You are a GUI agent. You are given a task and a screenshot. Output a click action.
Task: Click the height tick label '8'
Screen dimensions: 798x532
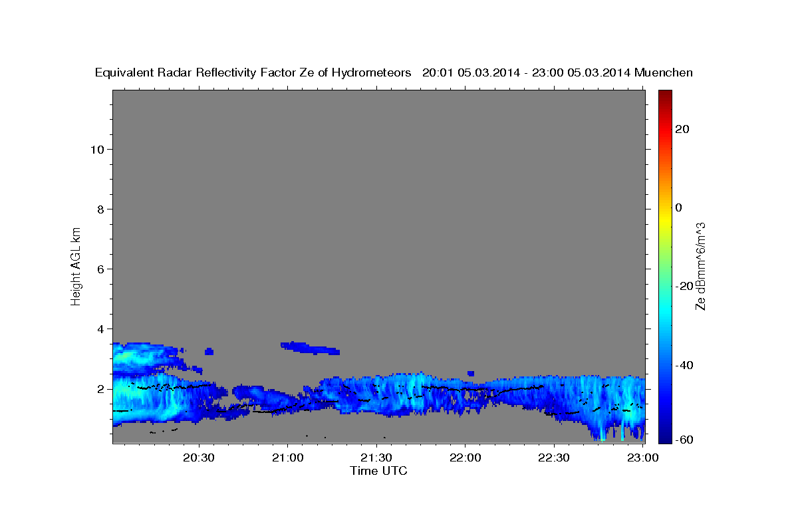[x=101, y=209]
